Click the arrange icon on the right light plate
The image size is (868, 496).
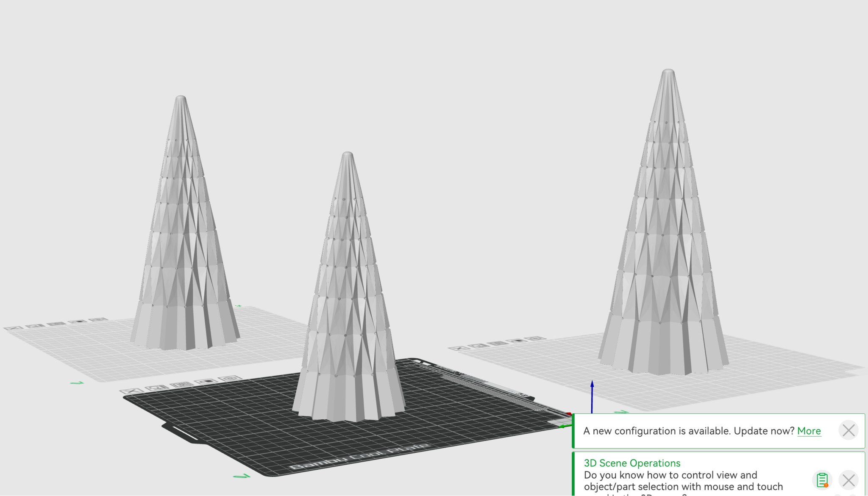(x=498, y=343)
